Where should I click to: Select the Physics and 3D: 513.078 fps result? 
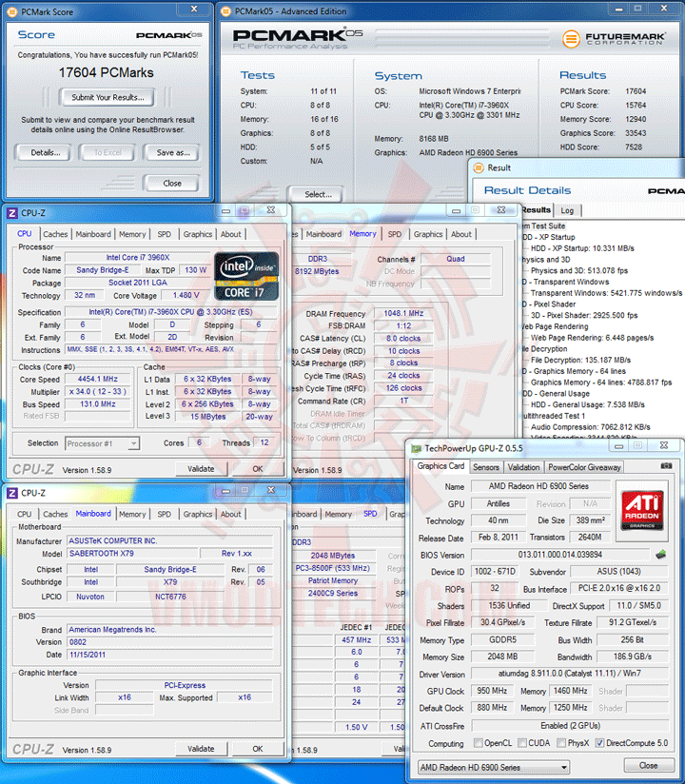[579, 271]
